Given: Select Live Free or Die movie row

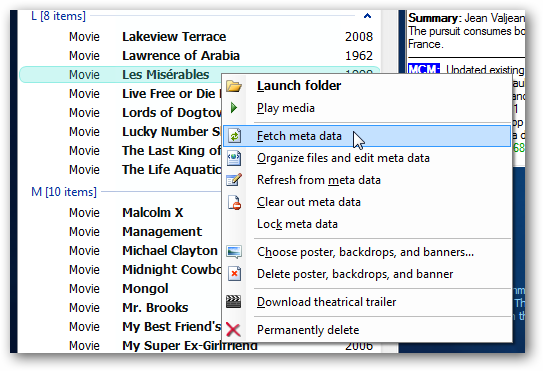Looking at the screenshot, I should point(121,94).
